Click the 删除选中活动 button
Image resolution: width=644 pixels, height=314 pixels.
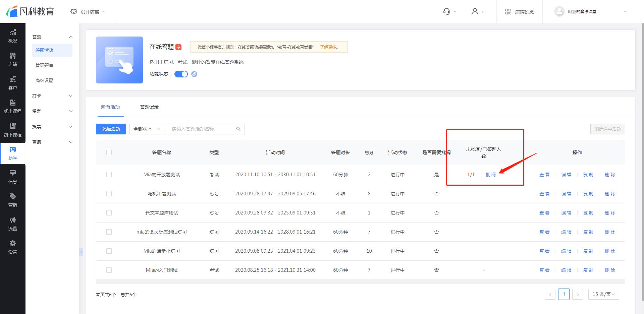(607, 129)
